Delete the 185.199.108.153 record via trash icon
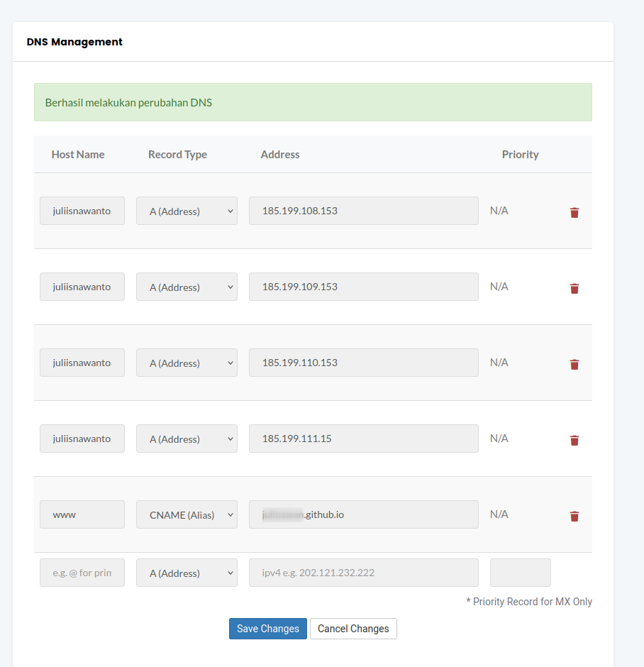Viewport: 644px width, 667px height. point(574,212)
